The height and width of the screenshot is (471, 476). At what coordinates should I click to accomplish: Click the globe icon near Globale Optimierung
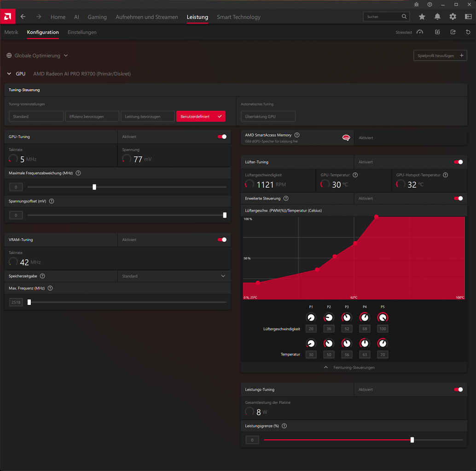(9, 56)
